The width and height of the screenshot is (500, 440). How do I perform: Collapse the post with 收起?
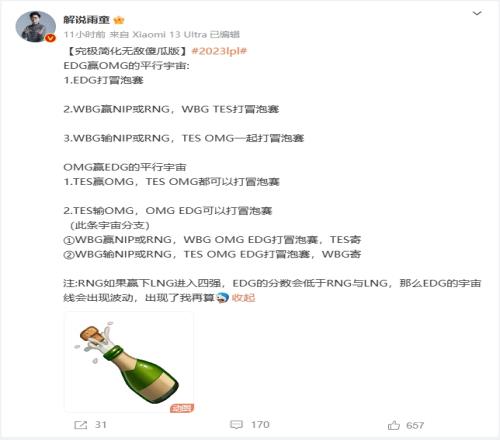coord(243,298)
